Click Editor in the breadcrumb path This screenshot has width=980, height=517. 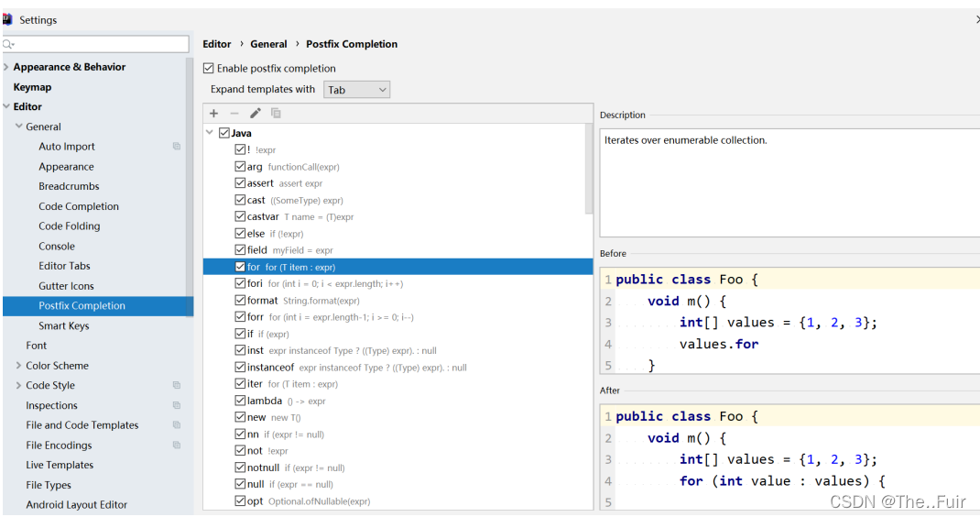217,44
